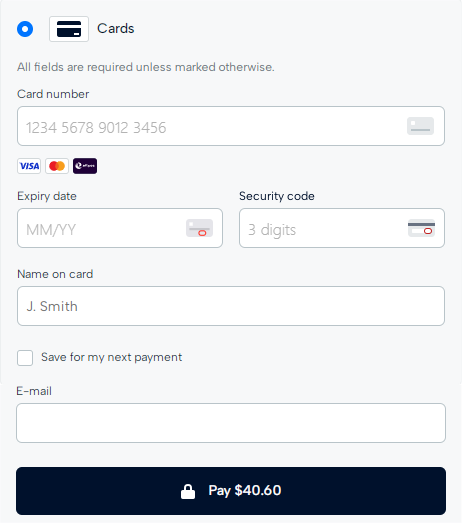Click the gray card brand icon in Card number field

420,126
